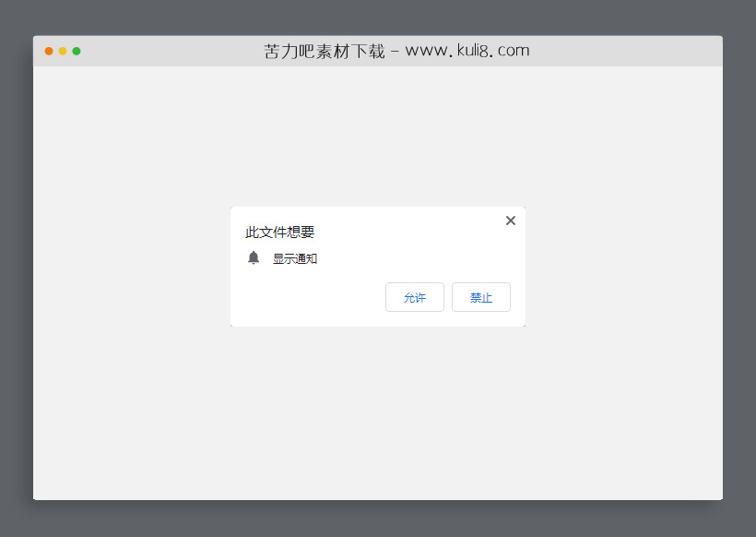Click the green zoom dot in title bar

(77, 52)
